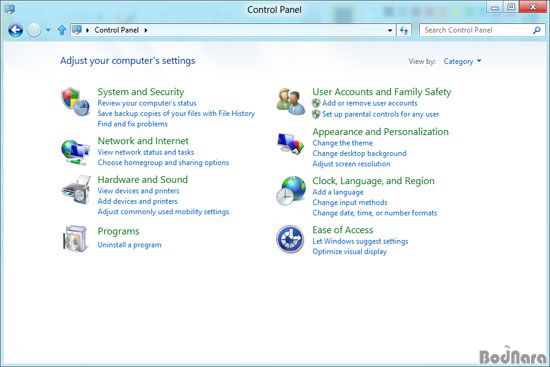Open Optimize visual display

(349, 252)
